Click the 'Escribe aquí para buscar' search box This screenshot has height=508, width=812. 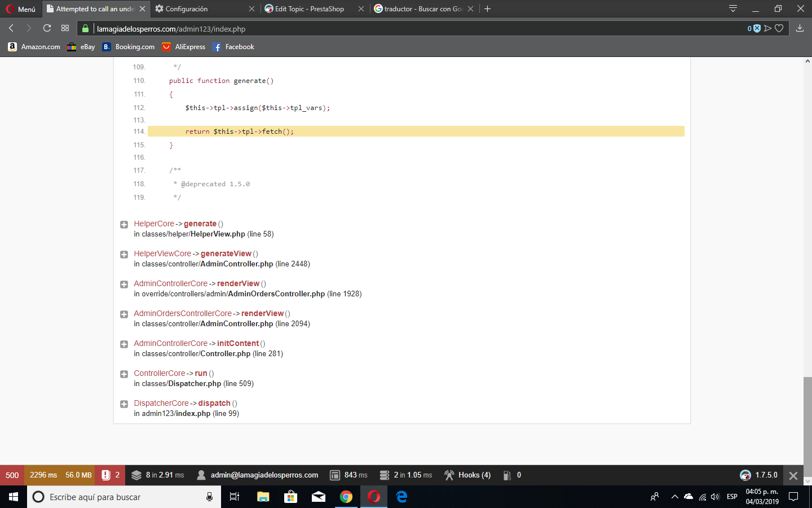124,497
